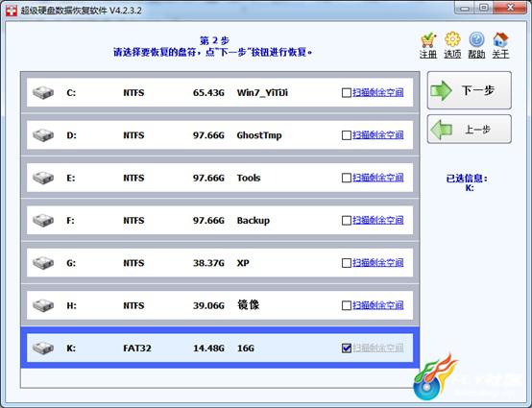Check scan free space box for H: drive
The height and width of the screenshot is (408, 532).
coord(346,305)
